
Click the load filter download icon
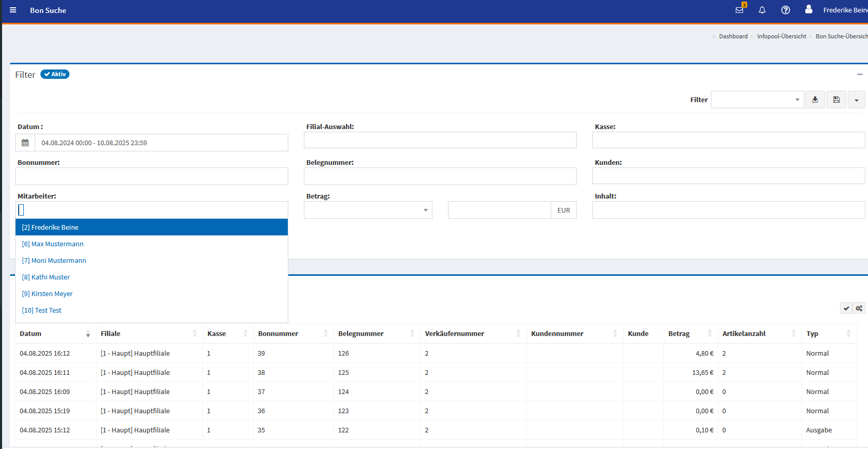pos(815,100)
